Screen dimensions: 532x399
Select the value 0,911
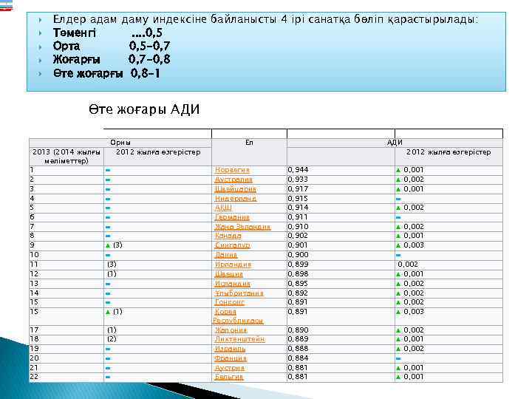point(298,216)
